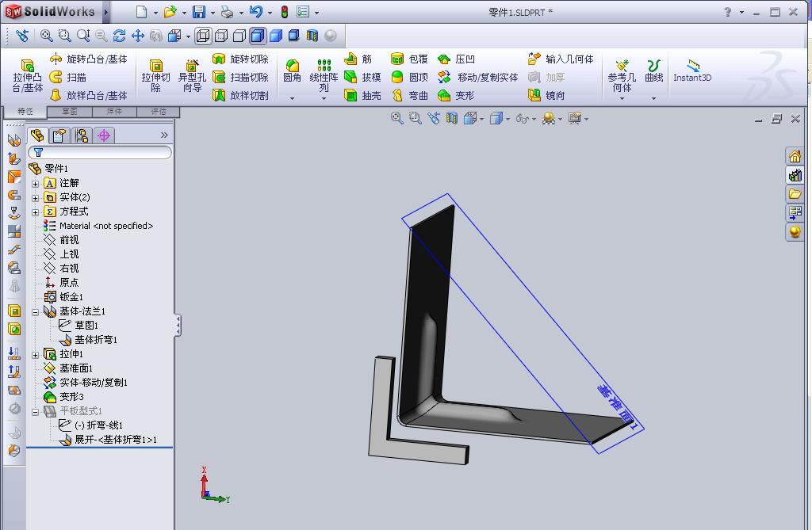Select the Lofted Boss/Base (放样凸台/基体) tool
This screenshot has height=530, width=812.
pyautogui.click(x=88, y=95)
